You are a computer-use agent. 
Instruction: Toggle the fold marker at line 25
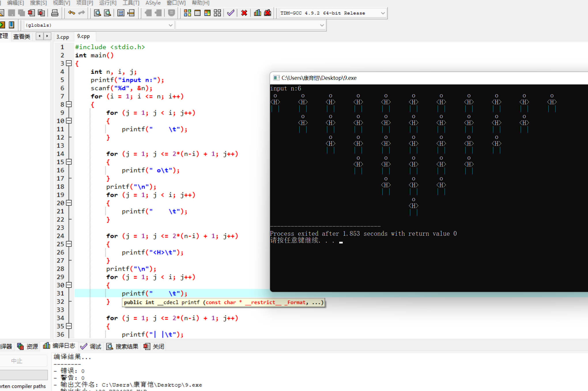(x=69, y=244)
